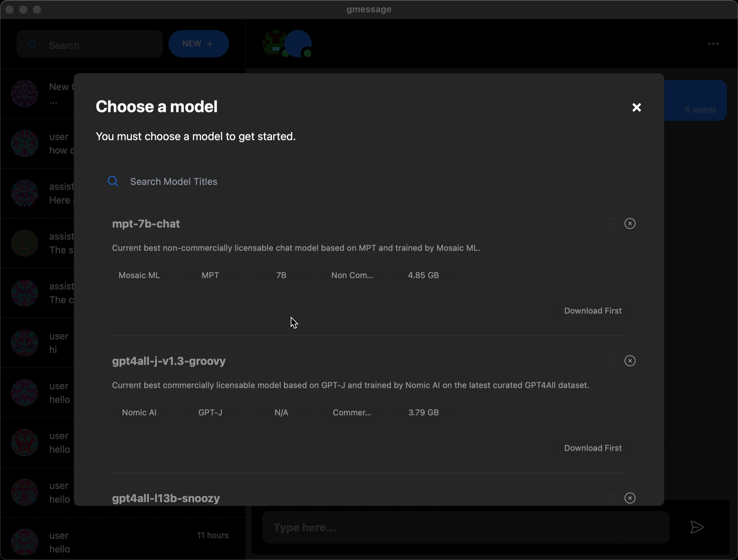The width and height of the screenshot is (738, 560).
Task: Click the X icon on gpt4all-j-v1.3-groovy model
Action: coord(630,360)
